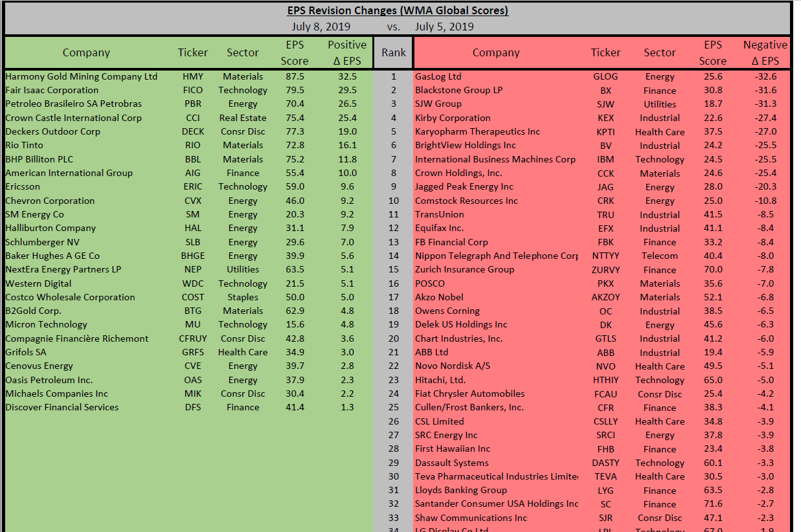801x532 pixels.
Task: Select the 'Telecom' sector cell
Action: tap(660, 256)
